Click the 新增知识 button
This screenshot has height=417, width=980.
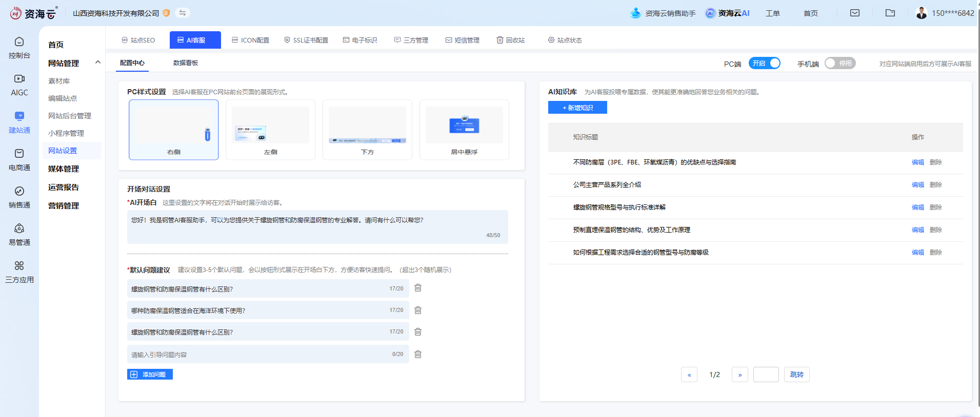pyautogui.click(x=577, y=108)
